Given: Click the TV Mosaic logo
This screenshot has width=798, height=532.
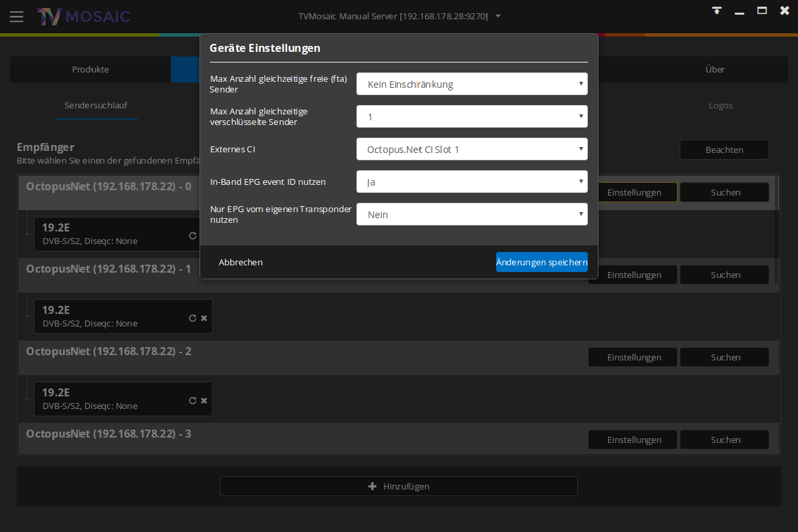Looking at the screenshot, I should click(84, 17).
